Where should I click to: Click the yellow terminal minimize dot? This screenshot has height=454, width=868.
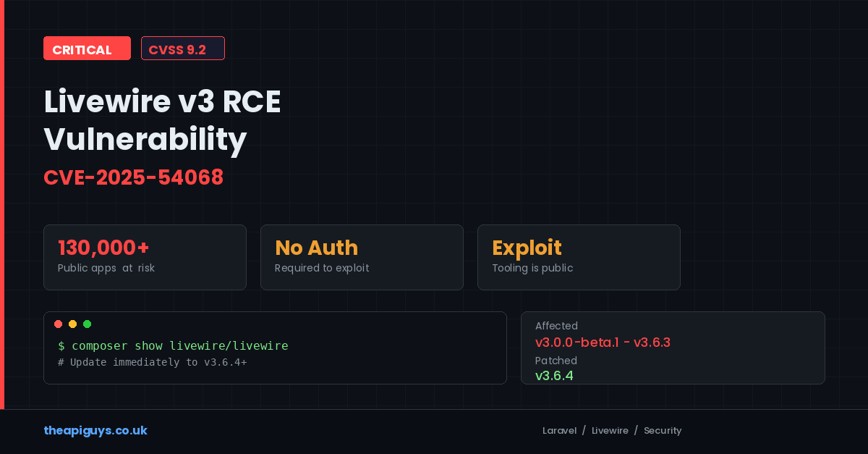point(72,324)
